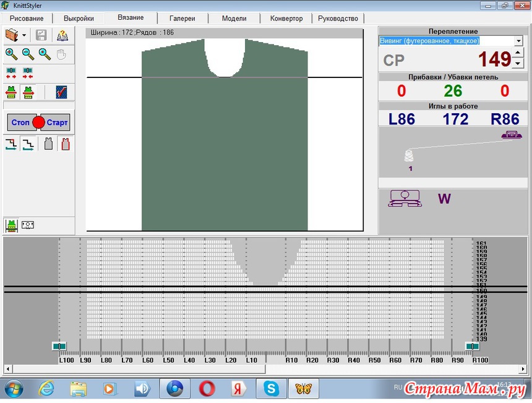Click the help book icon
Image resolution: width=532 pixels, height=403 pixels.
pos(62,36)
